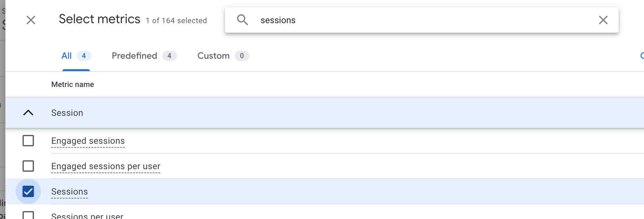Image resolution: width=644 pixels, height=219 pixels.
Task: Click the magnifier search icon
Action: (x=242, y=20)
